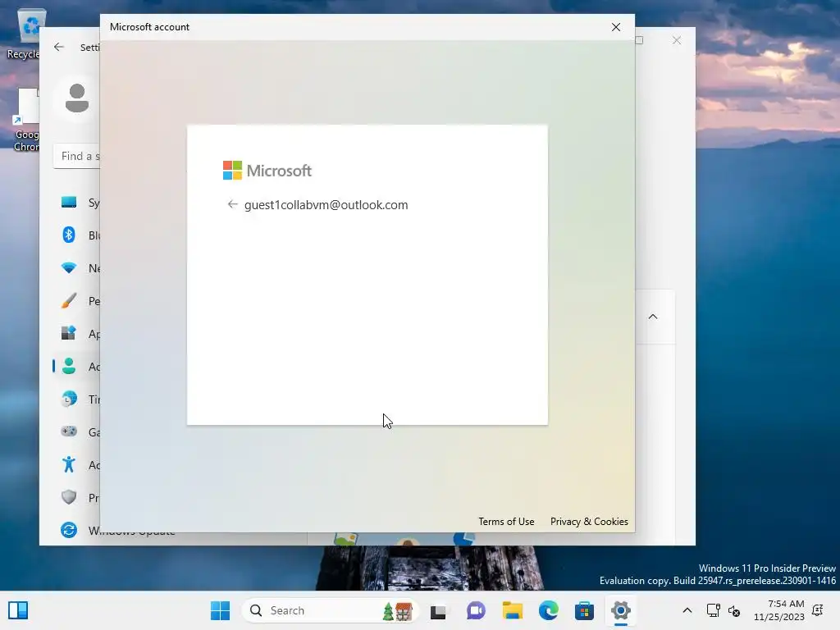
Task: Open the Google Chrome desktop shortcut
Action: click(x=26, y=120)
